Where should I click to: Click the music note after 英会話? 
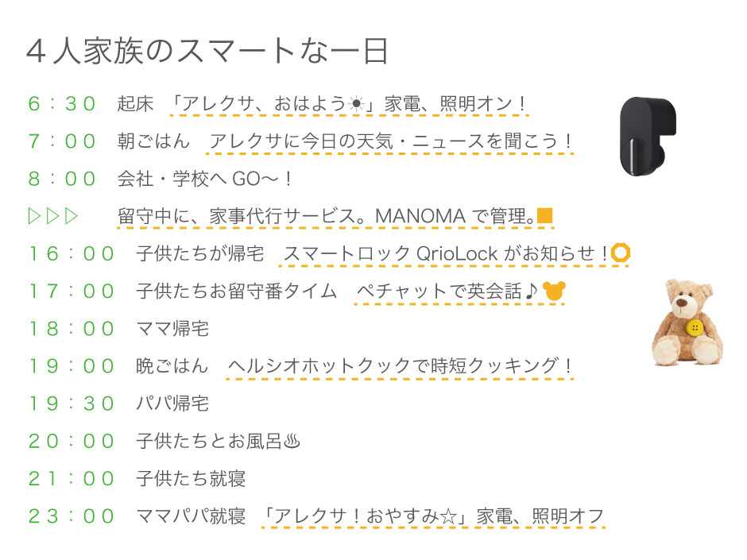531,291
